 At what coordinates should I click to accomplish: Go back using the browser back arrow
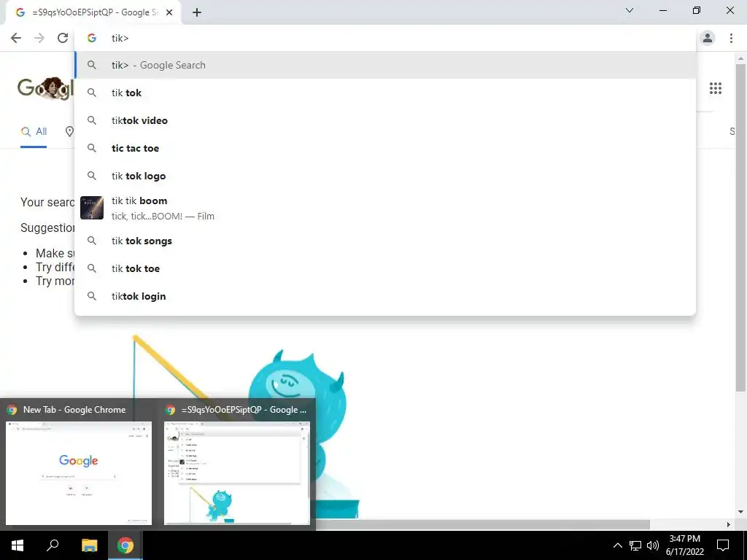[x=16, y=38]
